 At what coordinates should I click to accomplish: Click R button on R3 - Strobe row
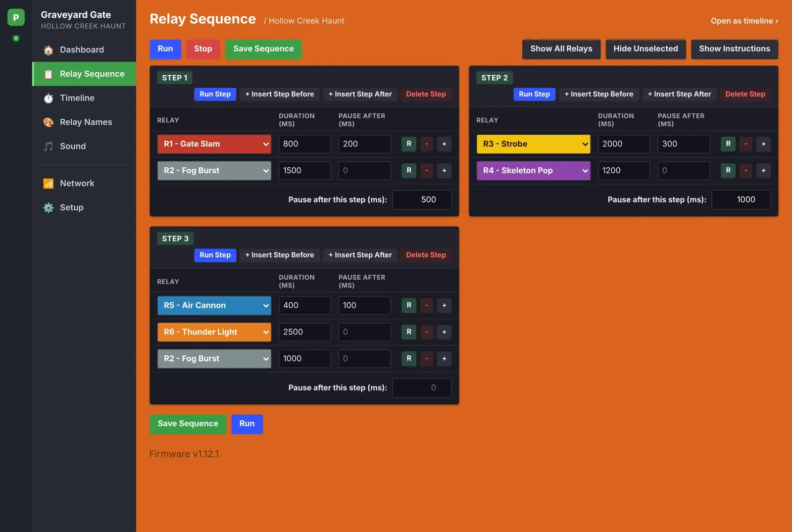tap(728, 144)
